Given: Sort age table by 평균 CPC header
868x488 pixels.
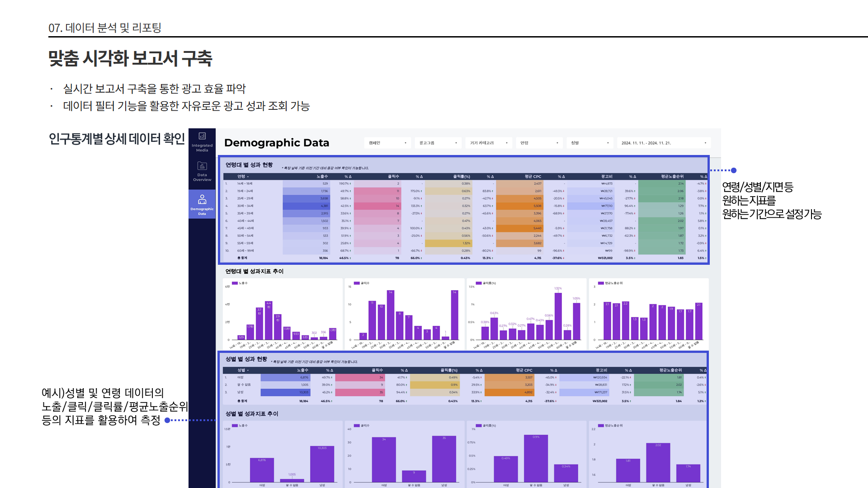Looking at the screenshot, I should (x=533, y=177).
